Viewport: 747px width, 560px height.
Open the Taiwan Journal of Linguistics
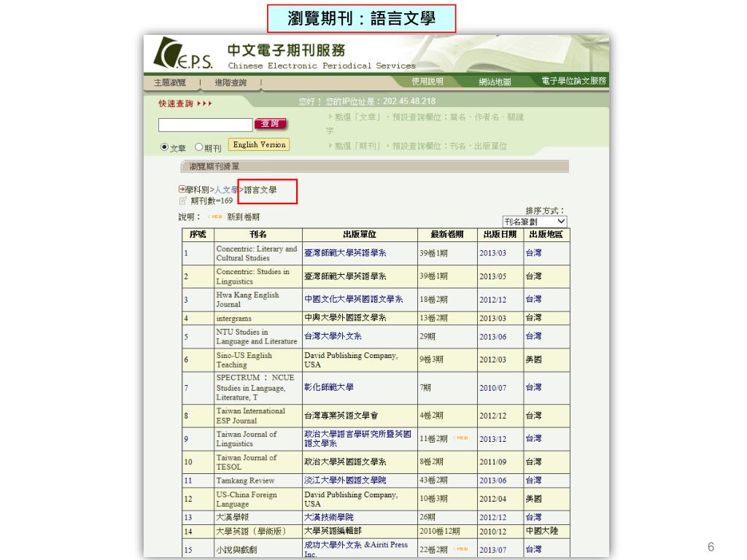tap(247, 438)
